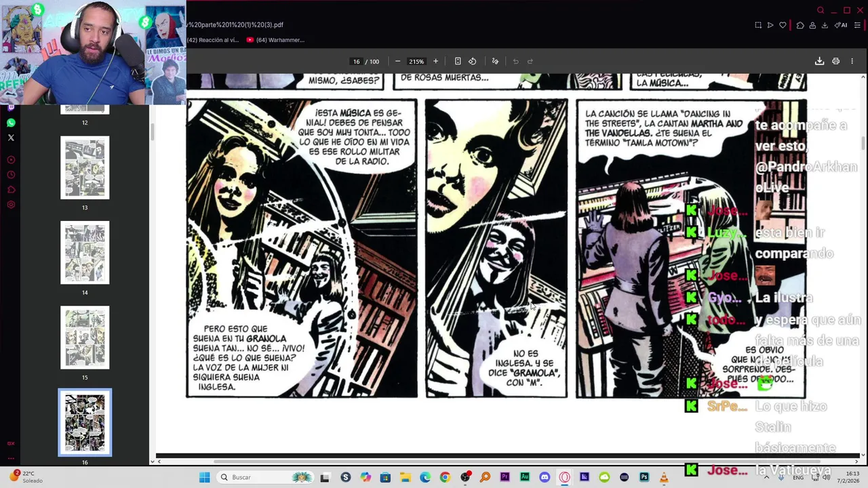This screenshot has width=868, height=488.
Task: Print the PDF document
Action: pos(835,61)
